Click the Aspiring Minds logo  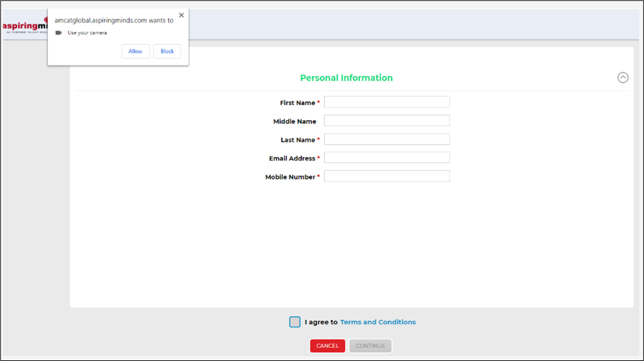(x=23, y=26)
